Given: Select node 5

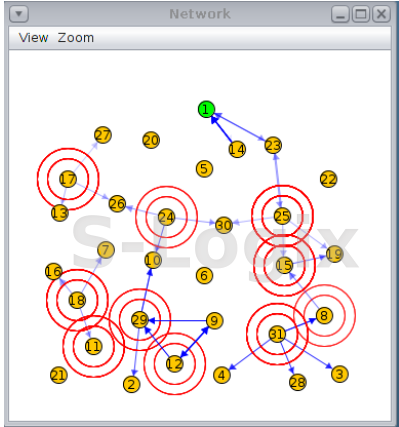Looking at the screenshot, I should (204, 169).
